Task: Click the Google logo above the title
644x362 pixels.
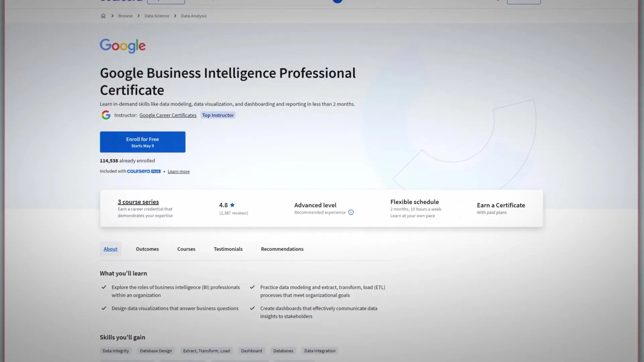Action: click(123, 46)
